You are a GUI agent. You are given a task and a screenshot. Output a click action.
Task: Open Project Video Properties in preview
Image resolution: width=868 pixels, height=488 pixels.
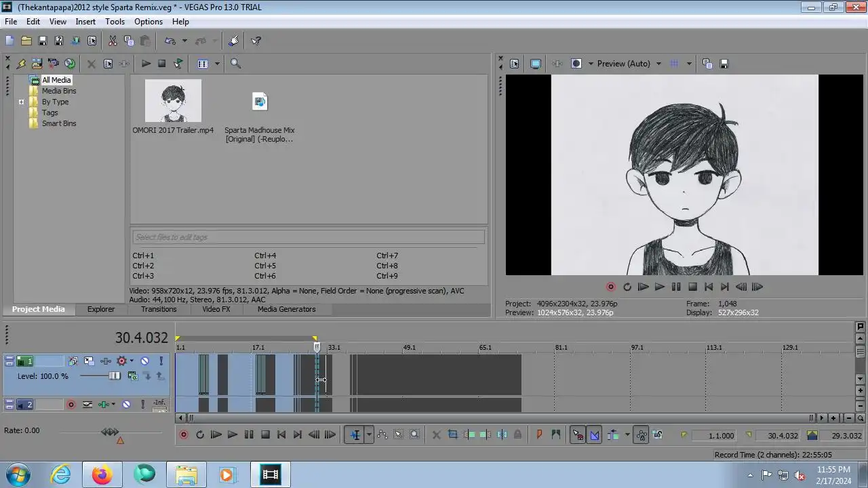click(514, 64)
